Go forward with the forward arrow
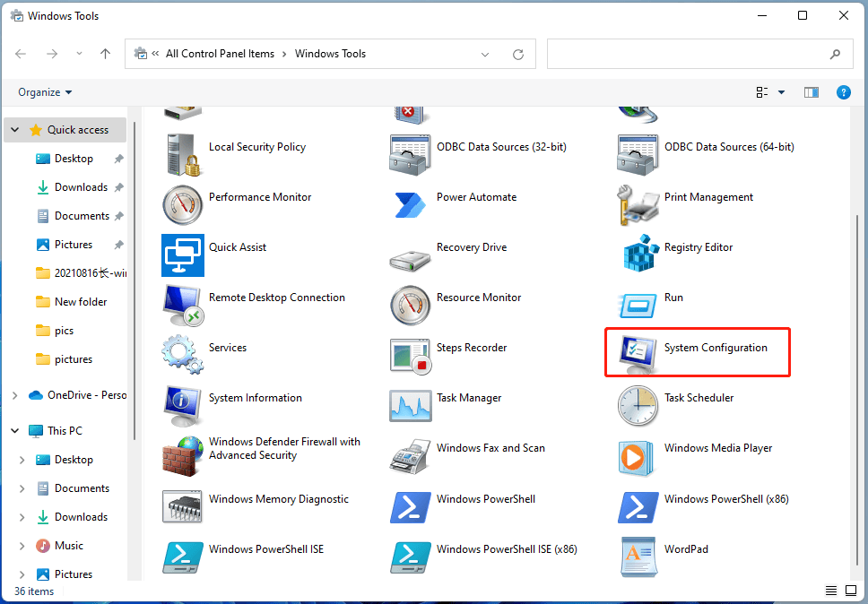 (x=52, y=54)
